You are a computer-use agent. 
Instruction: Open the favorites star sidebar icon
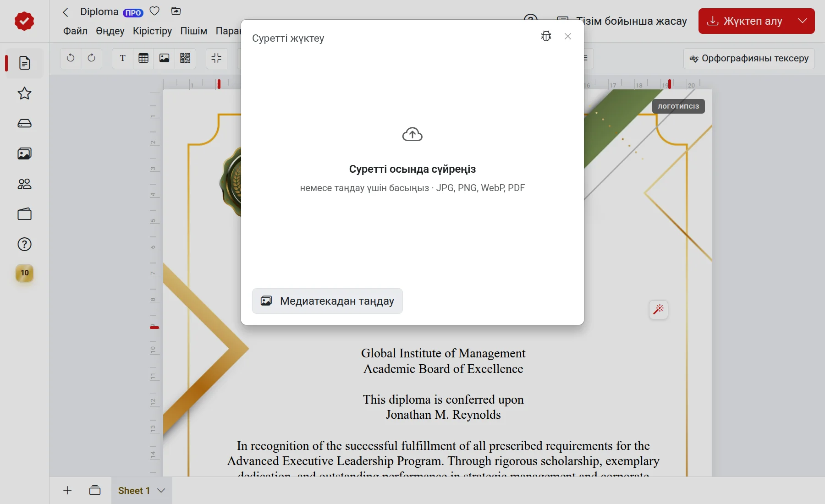[x=24, y=93]
